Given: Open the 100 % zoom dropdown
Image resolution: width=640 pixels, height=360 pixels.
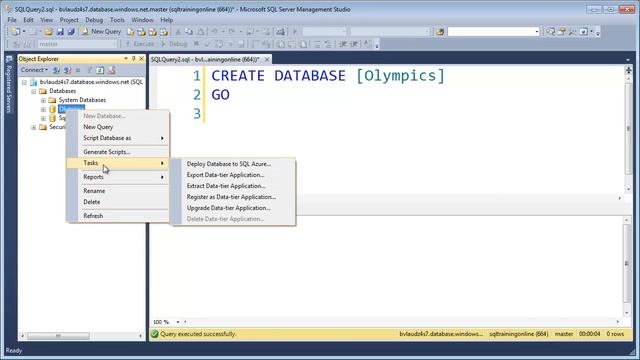Looking at the screenshot, I should (178, 322).
